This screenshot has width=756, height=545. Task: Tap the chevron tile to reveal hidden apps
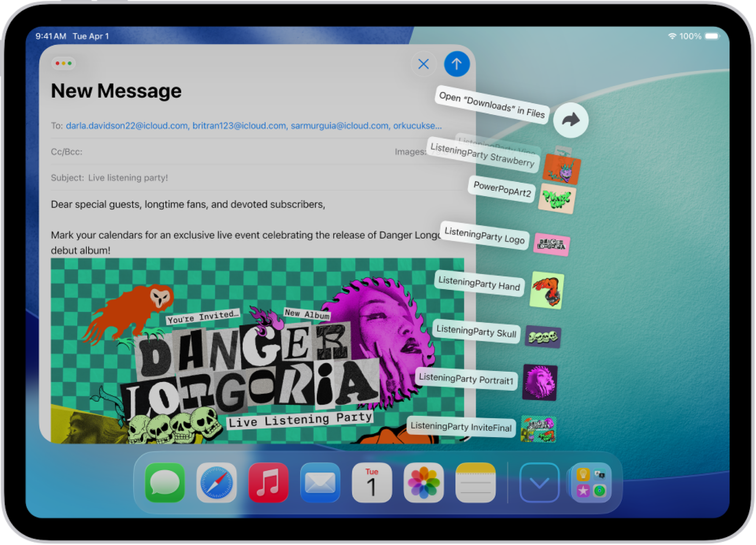pos(539,483)
